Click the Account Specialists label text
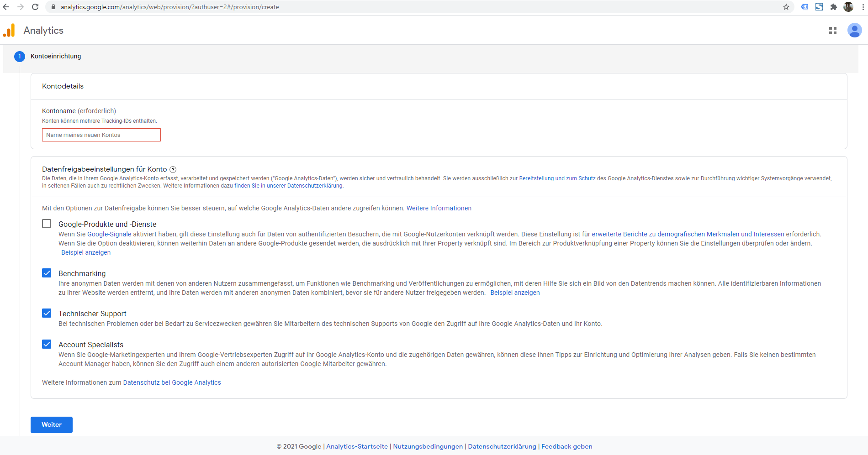Screen dimensions: 868x455 pos(91,345)
